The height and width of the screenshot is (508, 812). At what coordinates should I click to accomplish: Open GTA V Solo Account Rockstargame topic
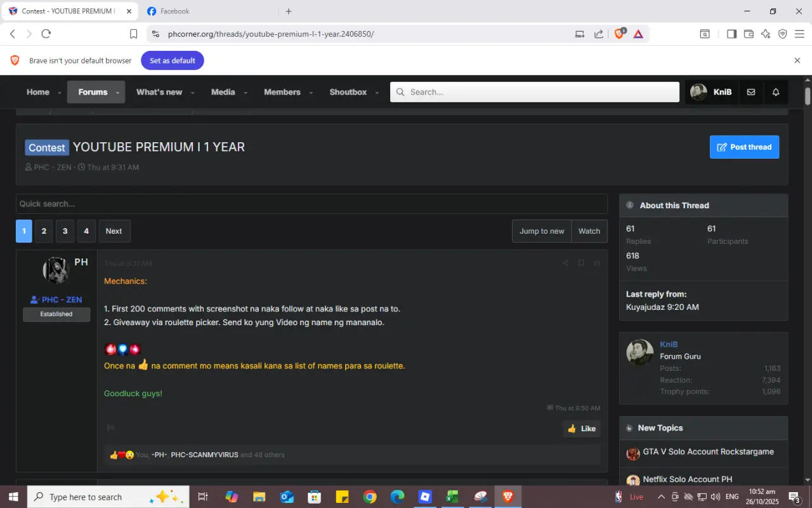pos(708,452)
